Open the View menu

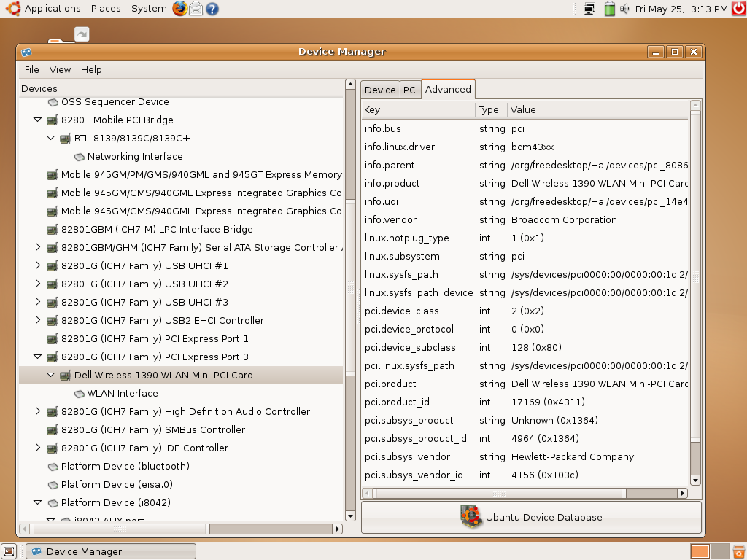[60, 69]
